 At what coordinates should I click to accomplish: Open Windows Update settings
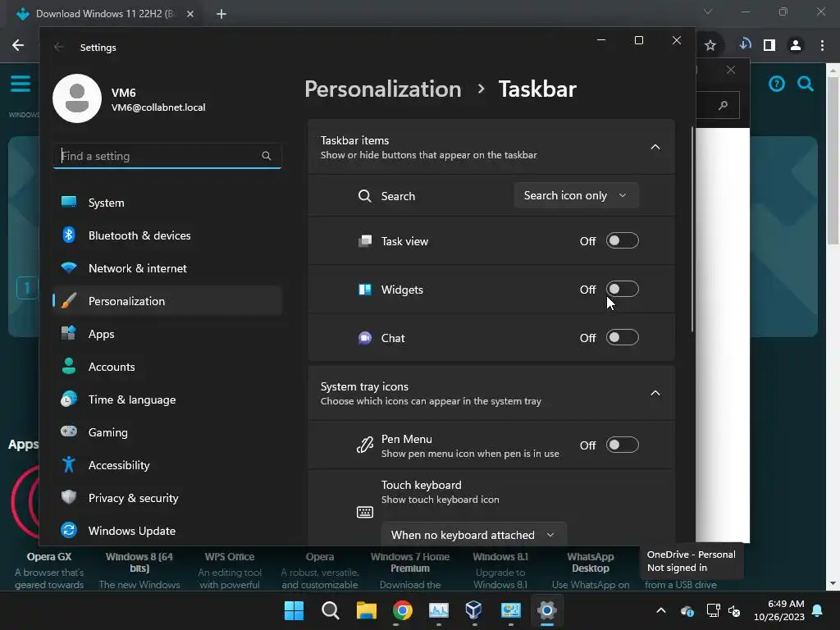[x=167, y=531]
